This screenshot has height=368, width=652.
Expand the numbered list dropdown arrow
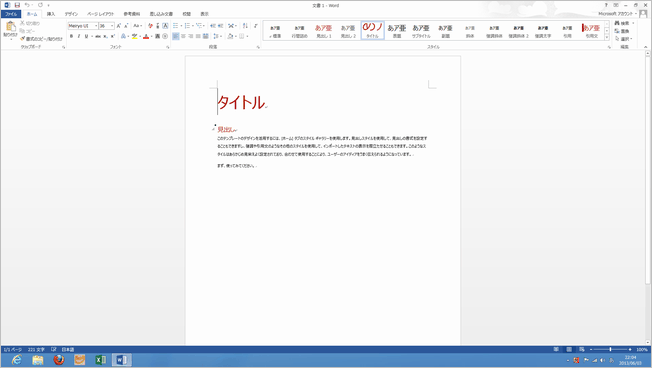193,26
